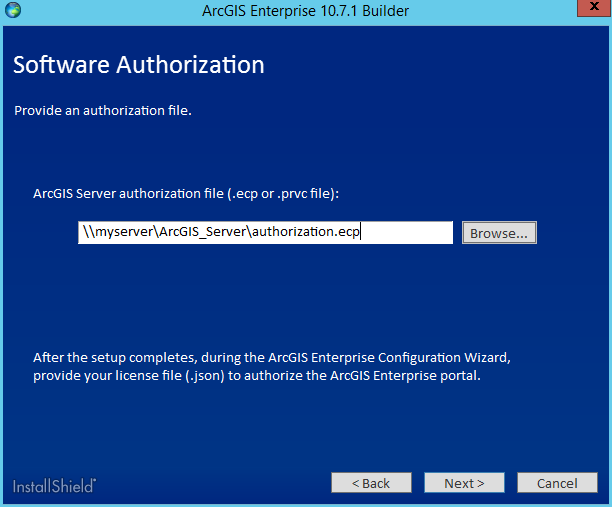Place cursor on 'authorization.ecp' in the path
612x507 pixels.
(x=305, y=233)
